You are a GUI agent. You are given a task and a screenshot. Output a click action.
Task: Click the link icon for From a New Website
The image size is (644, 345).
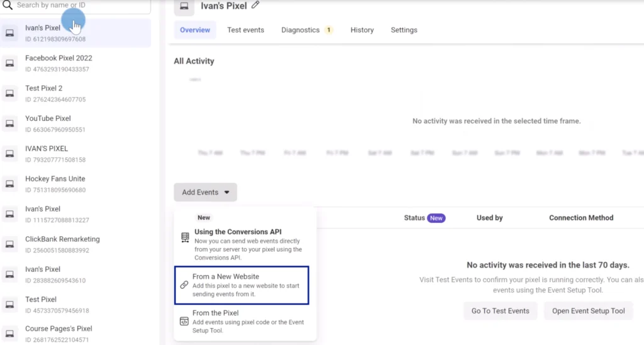[184, 285]
